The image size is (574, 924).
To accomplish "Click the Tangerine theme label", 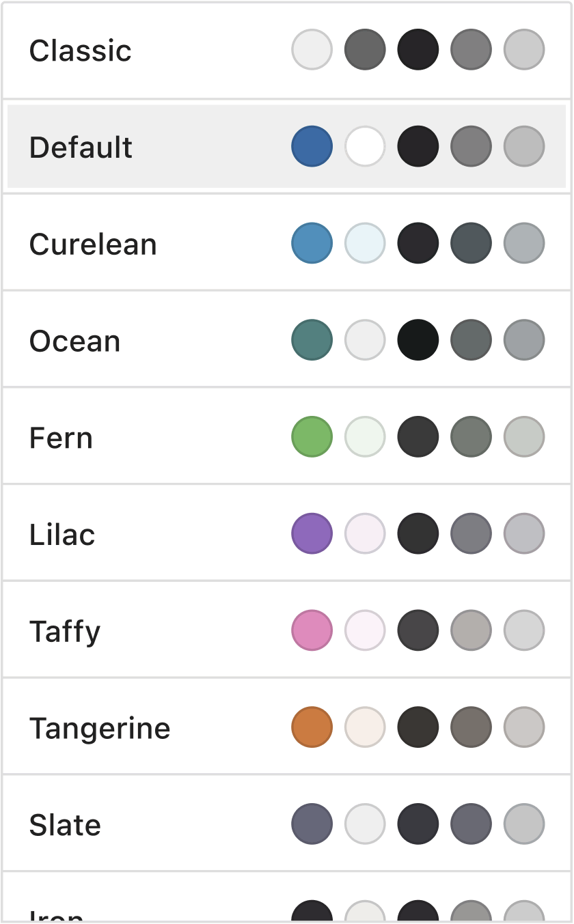I will [x=100, y=729].
